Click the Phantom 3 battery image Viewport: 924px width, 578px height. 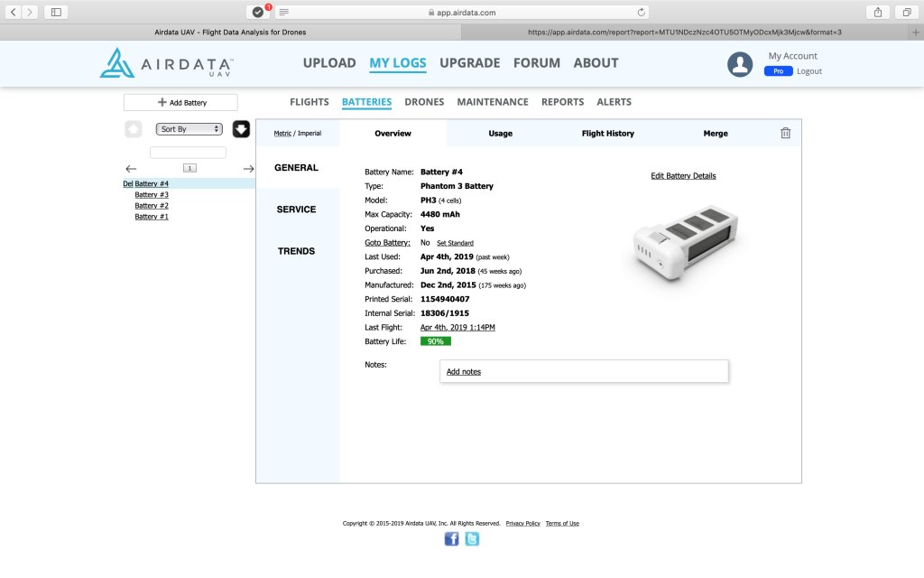point(686,244)
